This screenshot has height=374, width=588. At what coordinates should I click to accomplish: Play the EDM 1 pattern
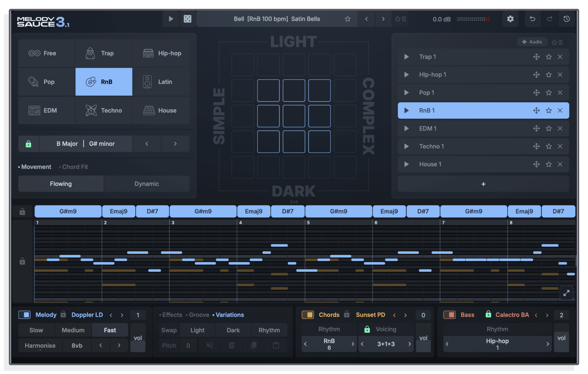tap(406, 128)
